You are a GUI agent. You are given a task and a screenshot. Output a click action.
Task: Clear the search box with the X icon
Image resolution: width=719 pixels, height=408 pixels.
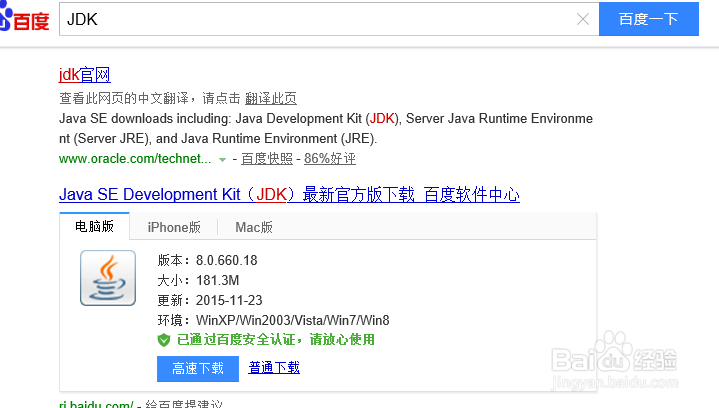coord(583,19)
